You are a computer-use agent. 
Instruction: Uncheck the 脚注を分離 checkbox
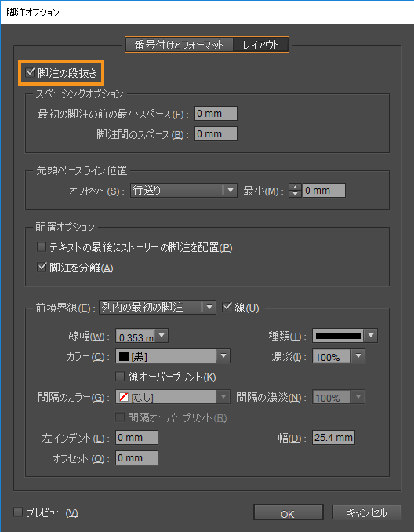pyautogui.click(x=42, y=268)
